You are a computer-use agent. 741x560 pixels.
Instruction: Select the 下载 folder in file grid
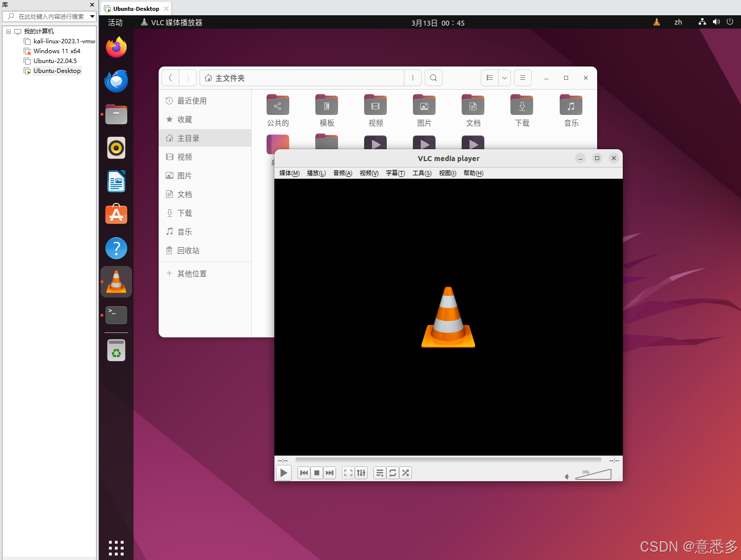click(x=522, y=104)
